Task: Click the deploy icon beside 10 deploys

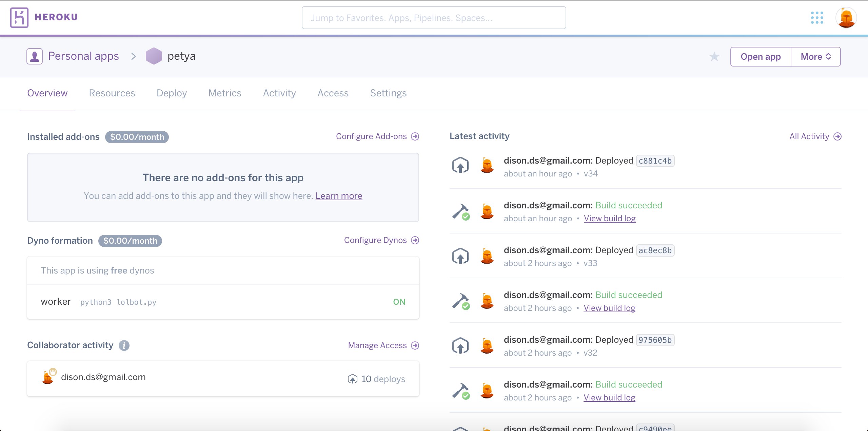Action: pyautogui.click(x=353, y=379)
